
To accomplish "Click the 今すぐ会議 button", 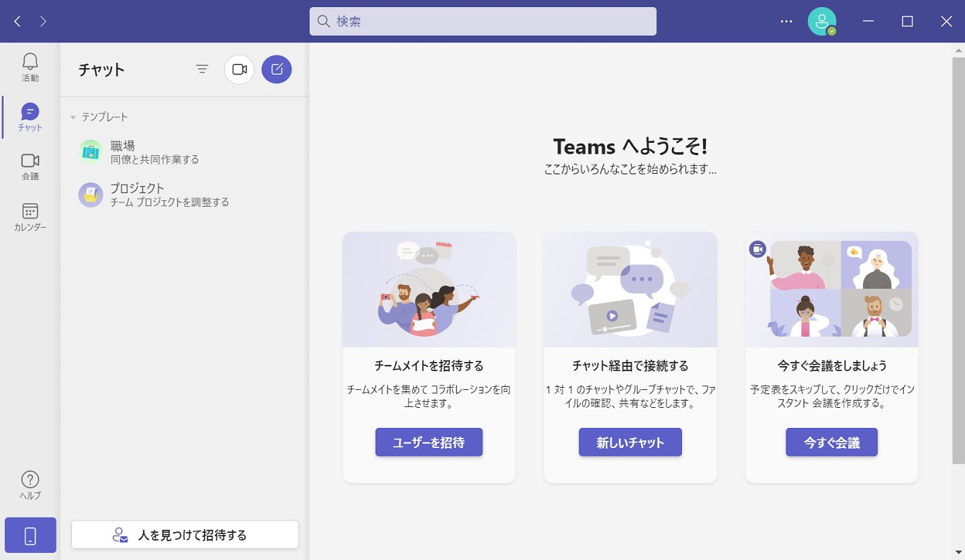I will click(x=831, y=442).
